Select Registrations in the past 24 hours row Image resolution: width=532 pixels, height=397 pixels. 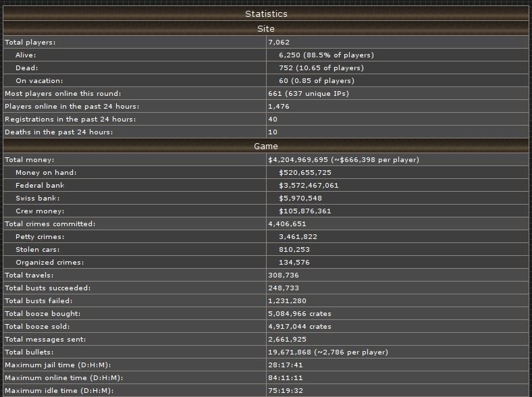click(266, 119)
